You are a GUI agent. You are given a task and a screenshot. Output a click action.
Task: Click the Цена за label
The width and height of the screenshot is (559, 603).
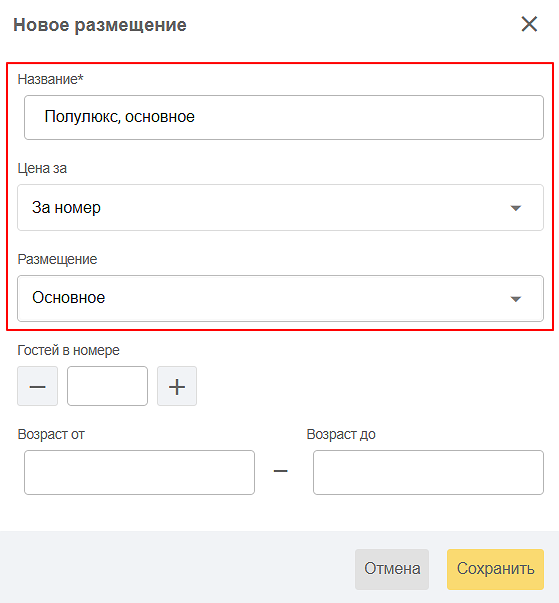(x=42, y=168)
